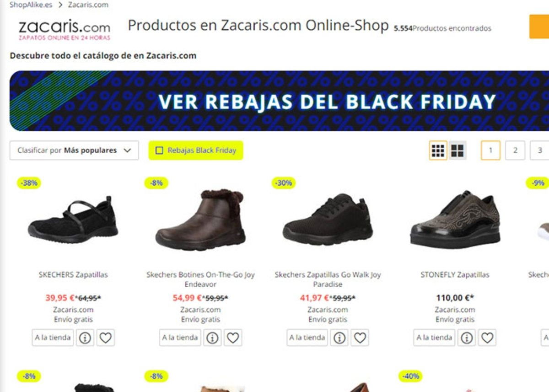Open the Ver Rebajas del Black Friday banner
The image size is (549, 392).
tap(279, 101)
